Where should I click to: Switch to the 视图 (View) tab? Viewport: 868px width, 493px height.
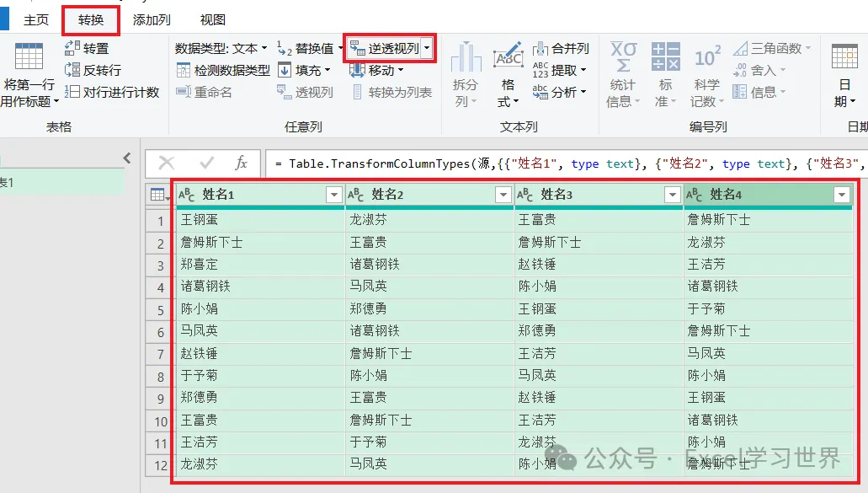click(x=212, y=20)
